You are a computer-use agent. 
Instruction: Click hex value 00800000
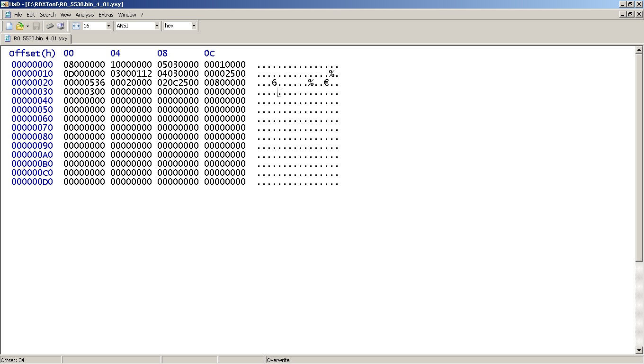(x=225, y=82)
